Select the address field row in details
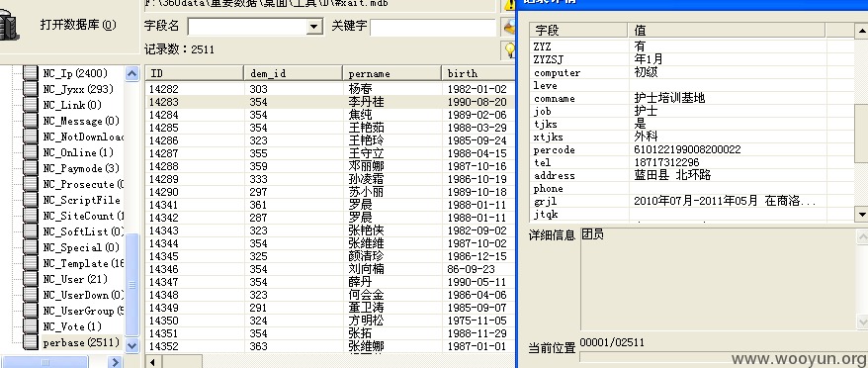 [x=692, y=176]
